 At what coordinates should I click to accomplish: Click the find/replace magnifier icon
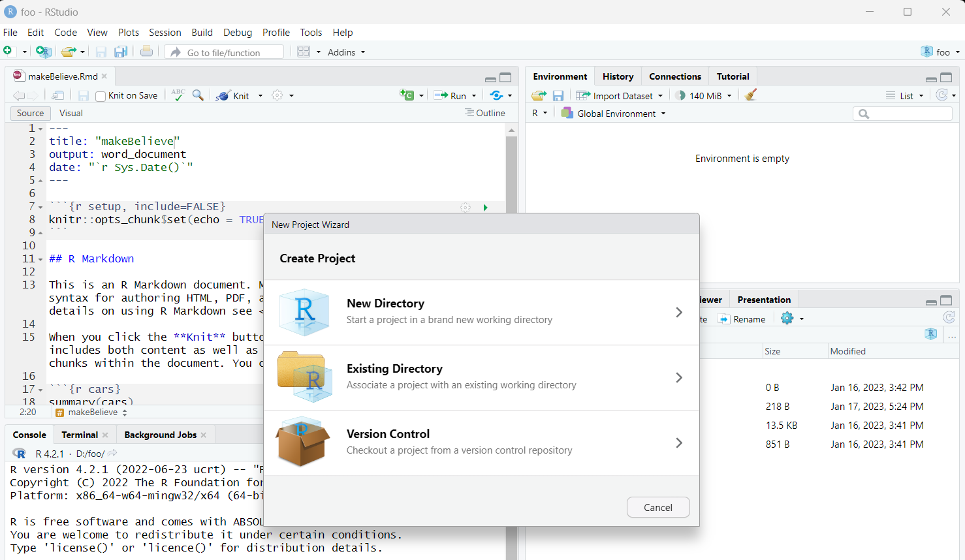(198, 95)
